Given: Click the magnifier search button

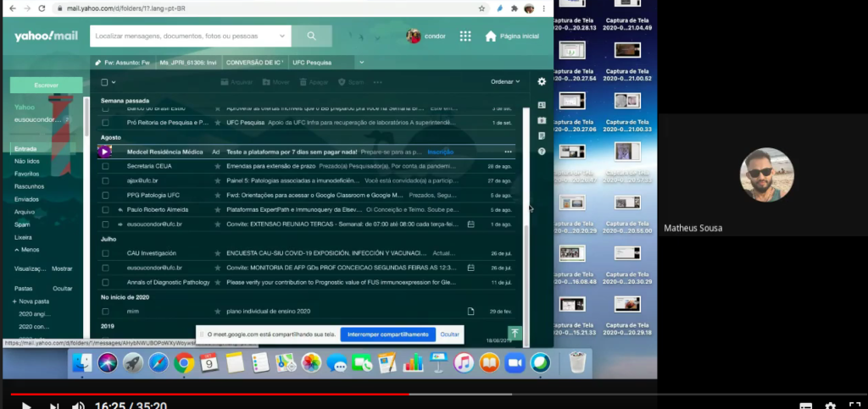Looking at the screenshot, I should coord(312,36).
